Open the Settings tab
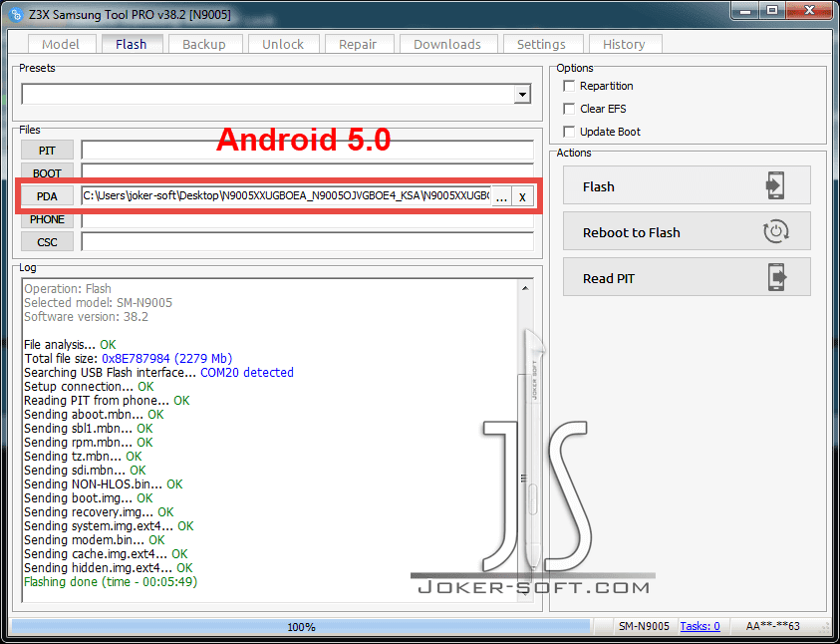This screenshot has height=644, width=840. pyautogui.click(x=541, y=44)
